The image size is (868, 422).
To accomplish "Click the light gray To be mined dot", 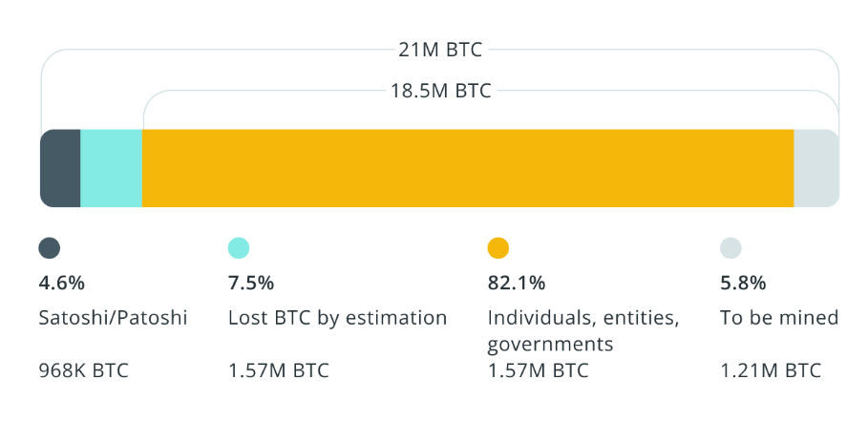I will pos(730,248).
